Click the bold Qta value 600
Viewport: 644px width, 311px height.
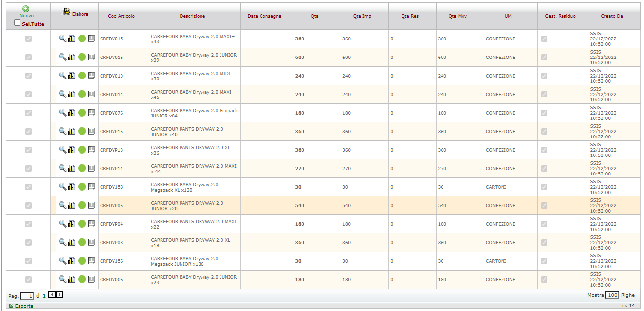pyautogui.click(x=300, y=58)
